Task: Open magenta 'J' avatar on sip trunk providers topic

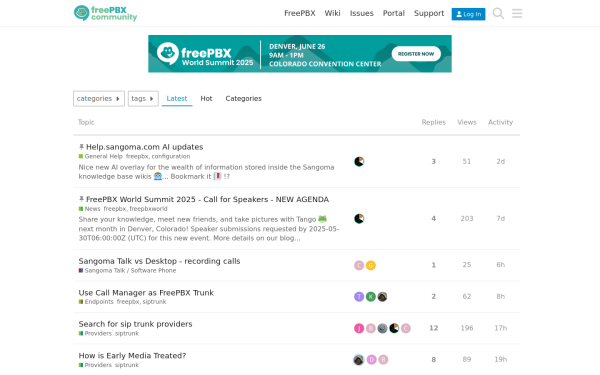Action: 359,328
